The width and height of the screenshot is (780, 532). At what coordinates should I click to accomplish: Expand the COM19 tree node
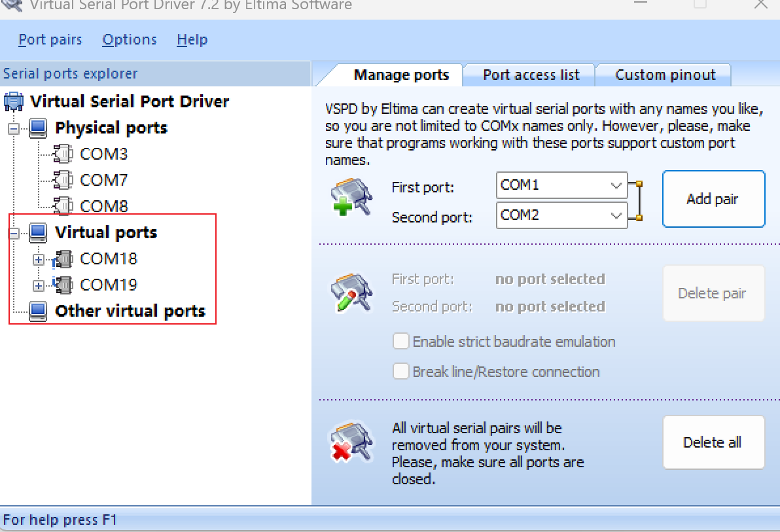pos(39,286)
